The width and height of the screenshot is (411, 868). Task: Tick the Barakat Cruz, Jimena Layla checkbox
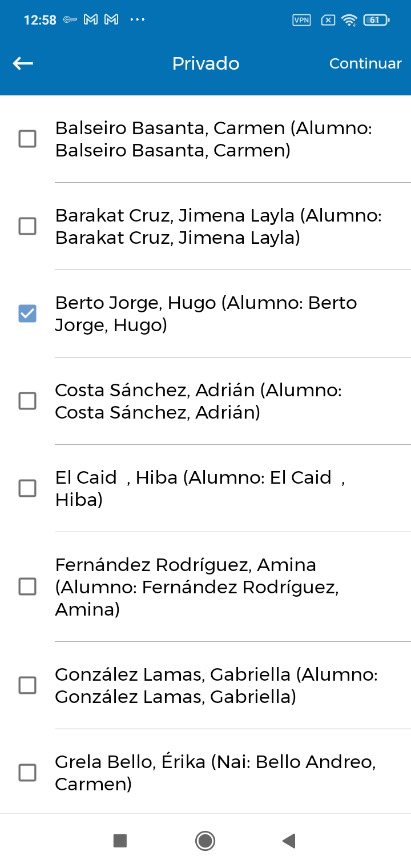[x=27, y=226]
